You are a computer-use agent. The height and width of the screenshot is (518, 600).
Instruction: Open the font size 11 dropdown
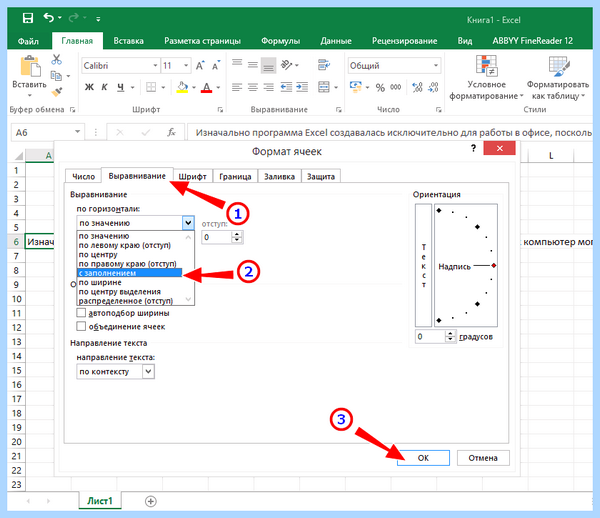point(186,65)
